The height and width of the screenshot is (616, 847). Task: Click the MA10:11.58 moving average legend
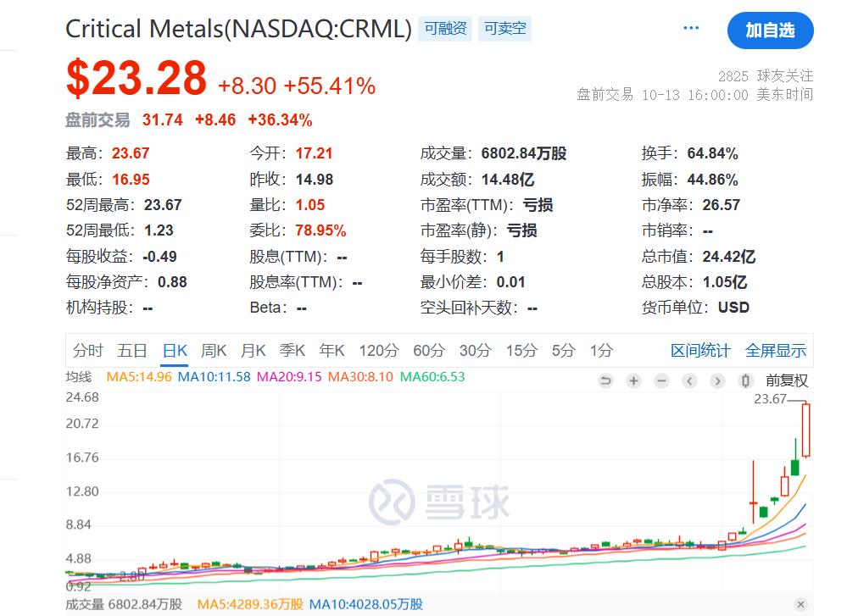(214, 377)
